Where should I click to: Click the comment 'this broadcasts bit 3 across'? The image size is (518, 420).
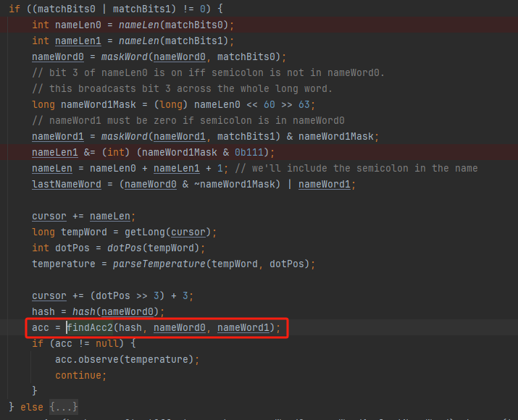[182, 88]
